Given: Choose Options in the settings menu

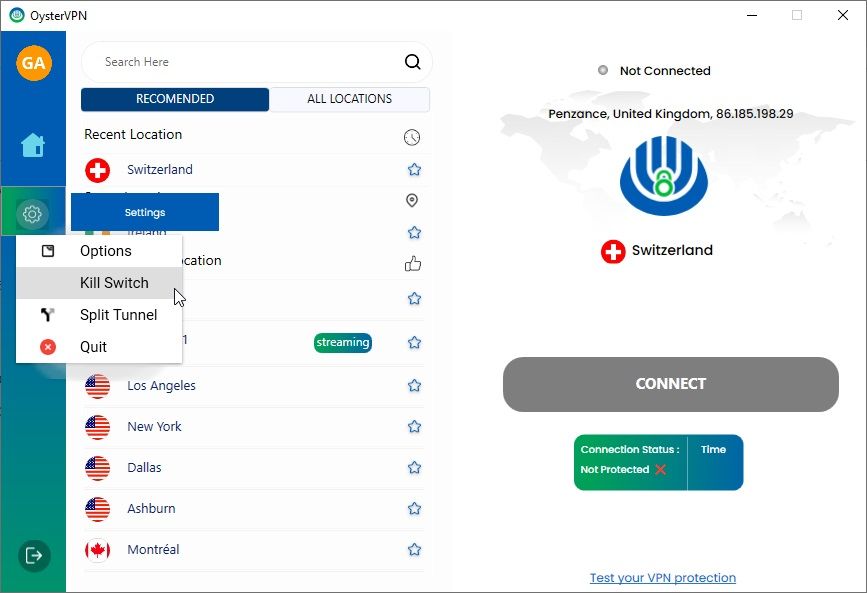Looking at the screenshot, I should 105,251.
